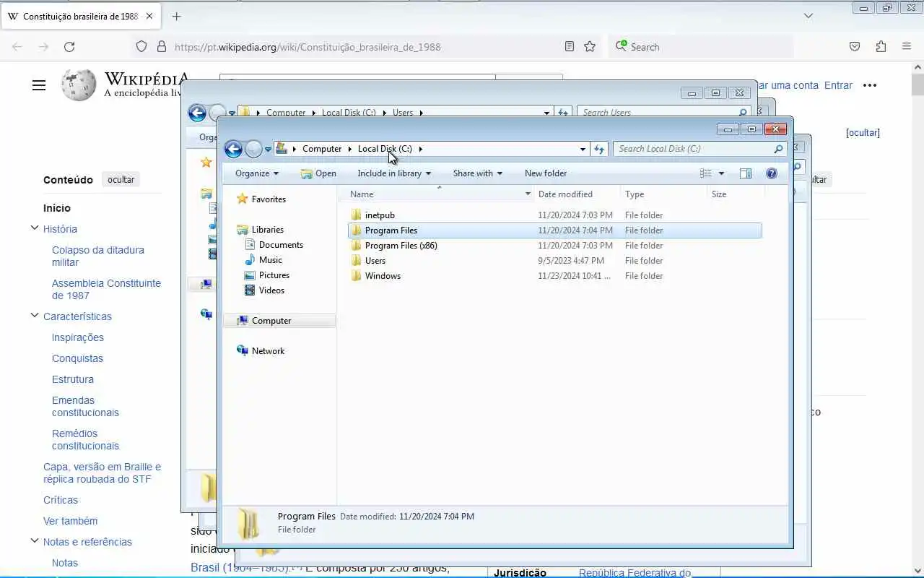Screen dimensions: 924x578
Task: Open the view options dropdown arrow
Action: coord(721,173)
